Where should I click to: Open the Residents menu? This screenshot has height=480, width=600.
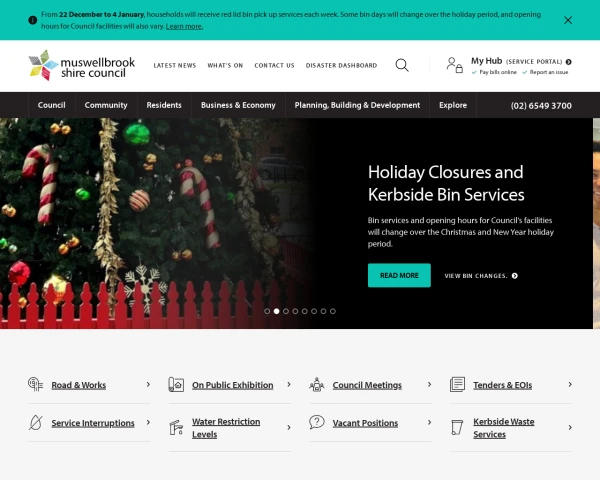[164, 105]
